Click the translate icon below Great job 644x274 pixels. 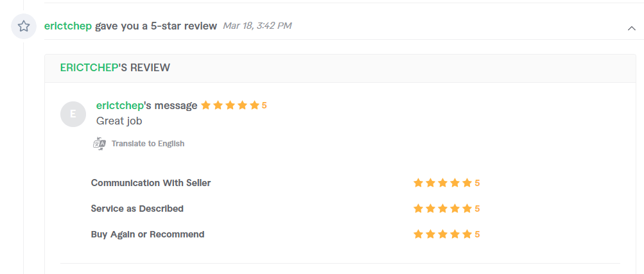pos(100,144)
